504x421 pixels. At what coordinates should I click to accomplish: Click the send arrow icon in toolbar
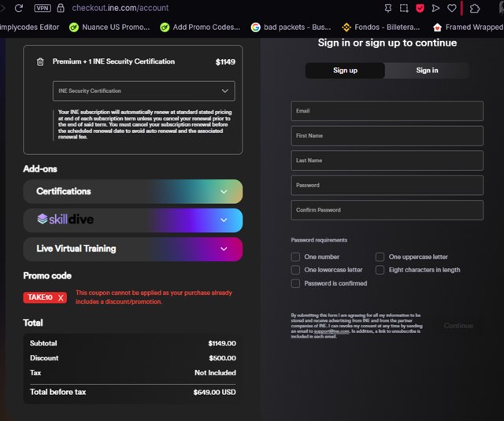(436, 8)
